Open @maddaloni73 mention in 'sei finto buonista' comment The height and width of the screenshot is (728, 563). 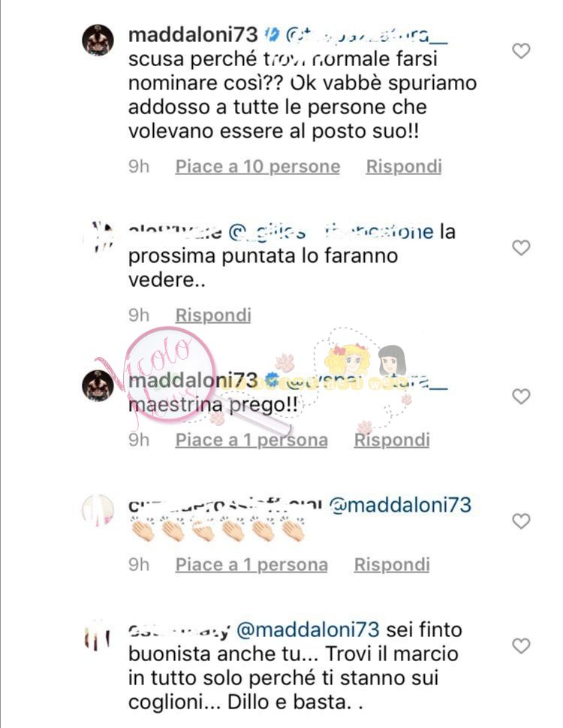pos(309,630)
